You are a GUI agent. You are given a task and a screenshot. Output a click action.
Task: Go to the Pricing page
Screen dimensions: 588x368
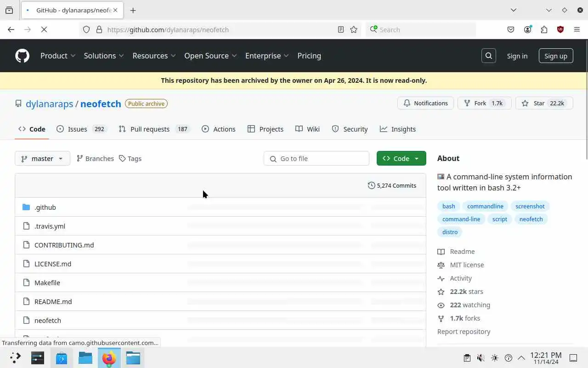click(309, 56)
